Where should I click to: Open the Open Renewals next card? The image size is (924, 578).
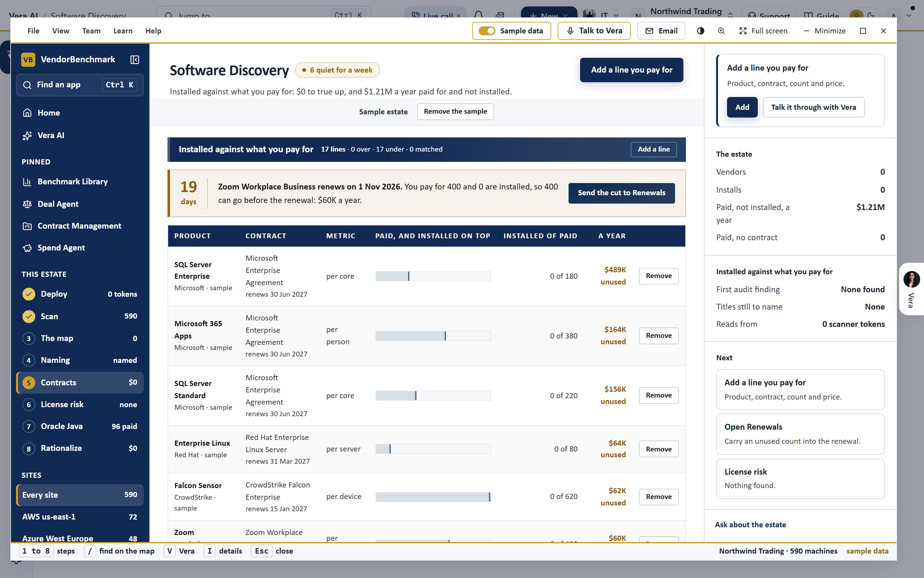click(800, 434)
